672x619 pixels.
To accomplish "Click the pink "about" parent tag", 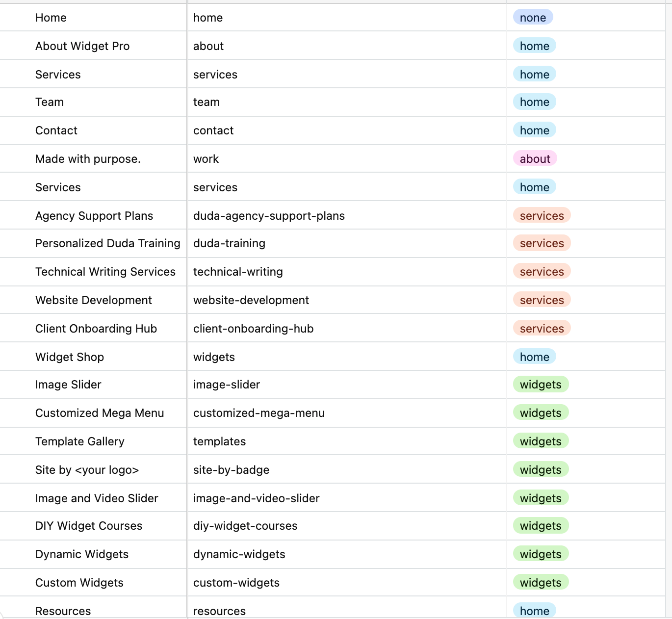I will (535, 159).
